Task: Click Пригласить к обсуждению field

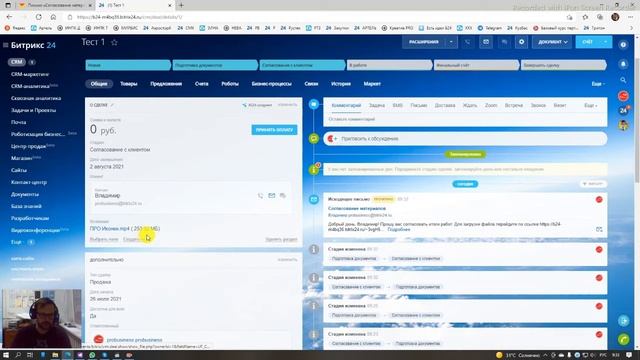Action: (465, 139)
